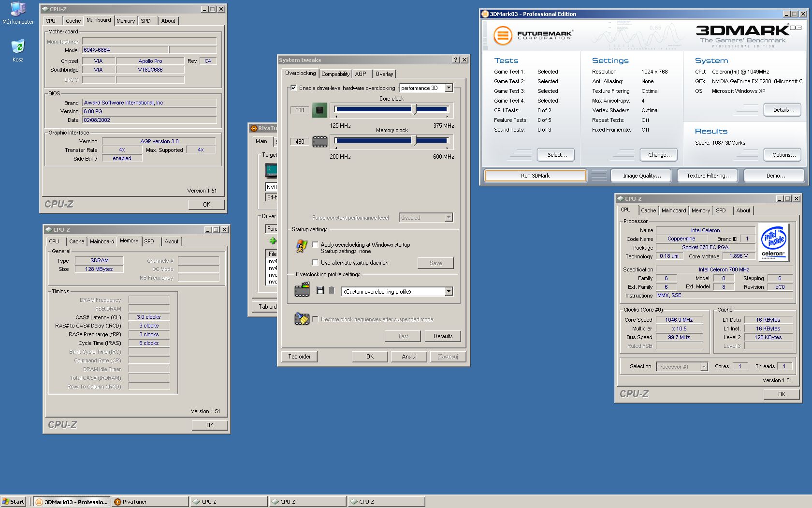Screen dimensions: 812x508
Task: Click the Core clock slider handle
Action: coord(414,110)
